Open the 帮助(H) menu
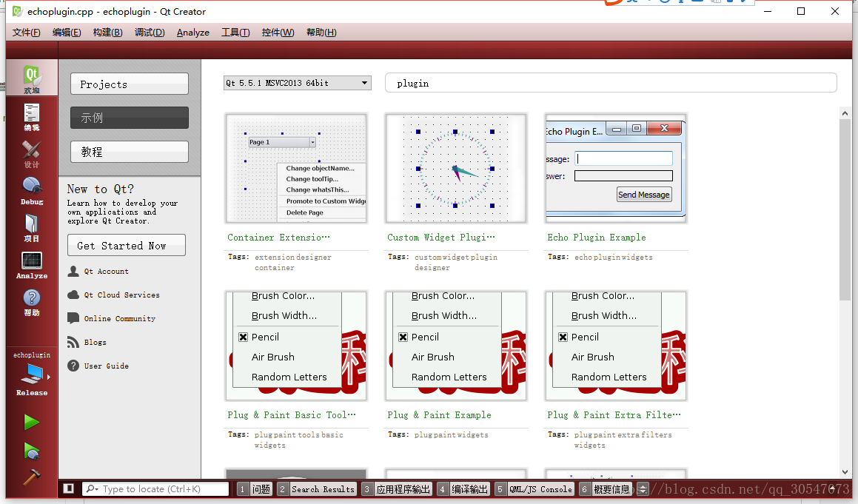This screenshot has height=504, width=858. pyautogui.click(x=321, y=33)
